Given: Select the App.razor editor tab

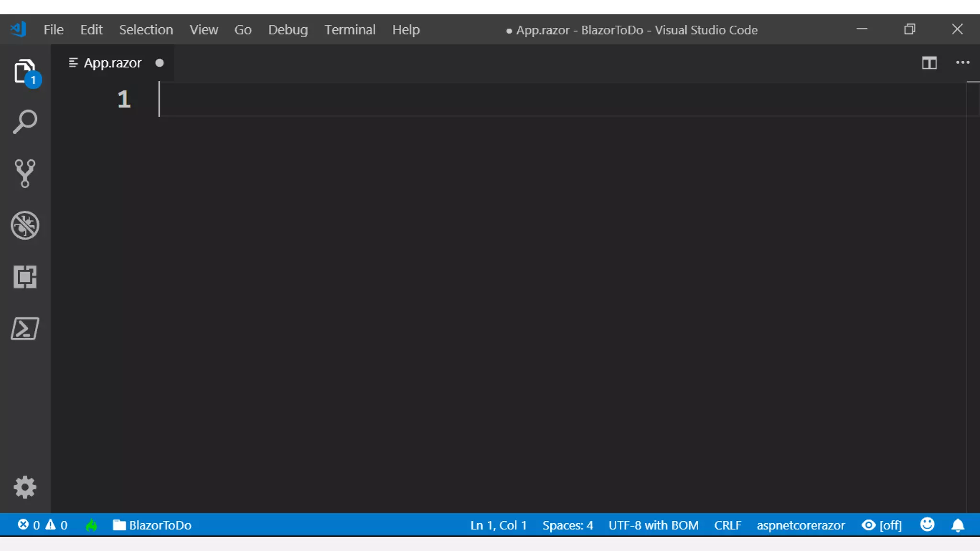Looking at the screenshot, I should 112,63.
